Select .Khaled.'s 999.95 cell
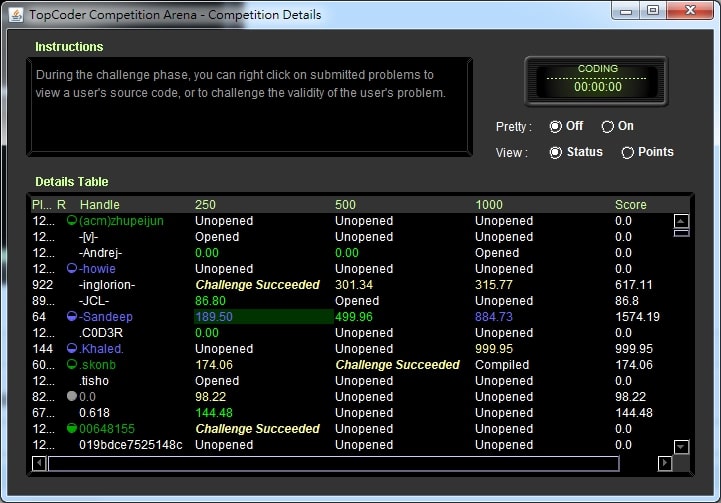This screenshot has height=503, width=721. point(494,349)
